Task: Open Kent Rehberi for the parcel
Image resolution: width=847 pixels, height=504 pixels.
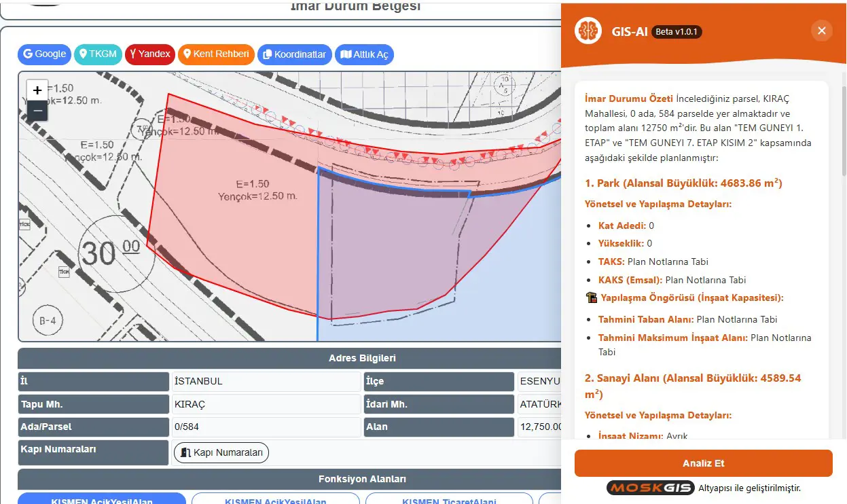Action: click(x=216, y=54)
